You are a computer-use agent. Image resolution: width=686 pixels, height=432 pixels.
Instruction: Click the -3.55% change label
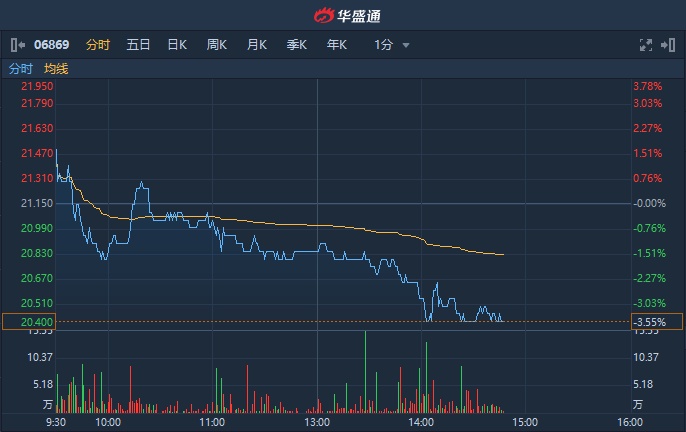(649, 322)
